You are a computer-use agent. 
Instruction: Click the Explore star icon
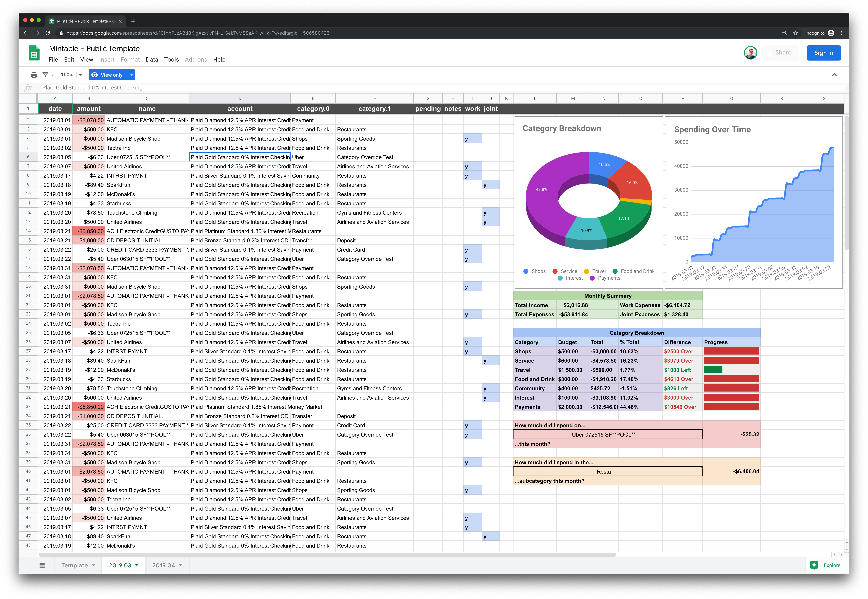pyautogui.click(x=814, y=565)
